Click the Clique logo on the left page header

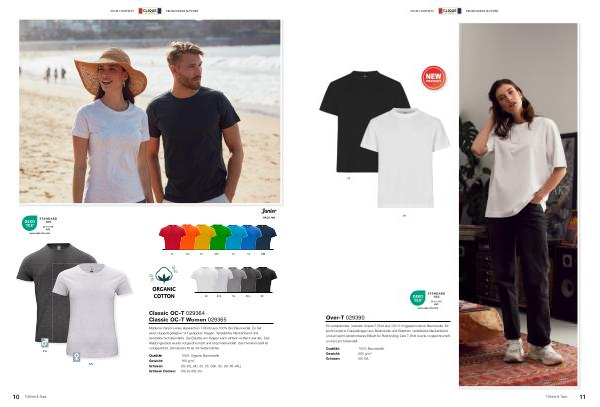[150, 11]
